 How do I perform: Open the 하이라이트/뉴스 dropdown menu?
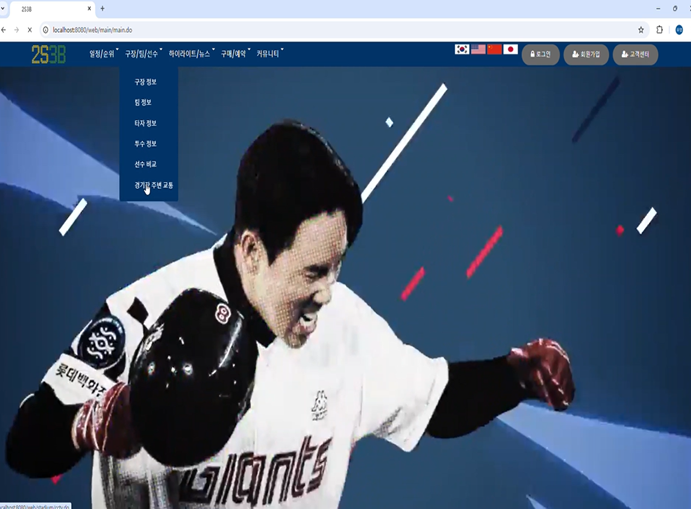[190, 54]
